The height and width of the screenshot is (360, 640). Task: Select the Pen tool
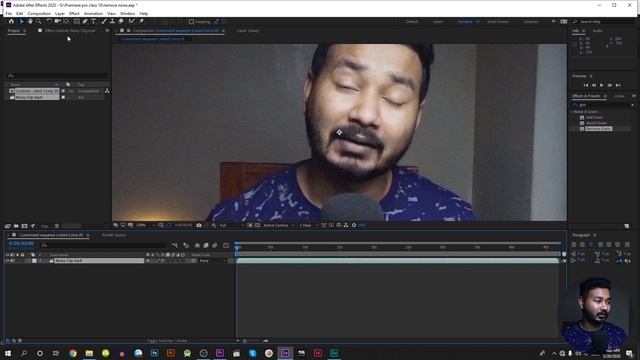85,21
